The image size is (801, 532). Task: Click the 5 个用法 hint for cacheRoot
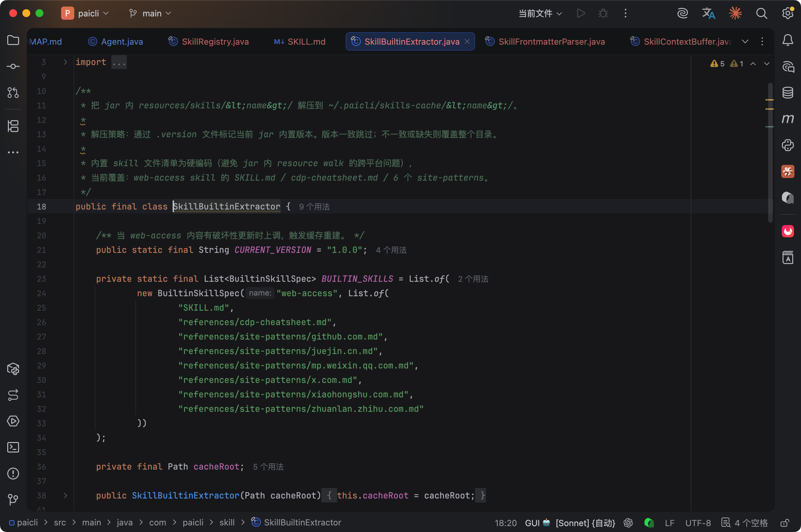268,467
